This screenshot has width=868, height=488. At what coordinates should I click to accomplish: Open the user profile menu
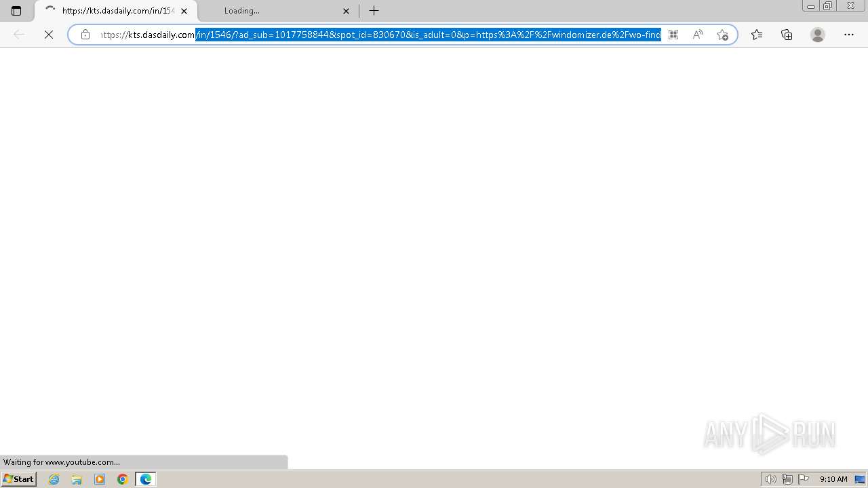pos(818,35)
